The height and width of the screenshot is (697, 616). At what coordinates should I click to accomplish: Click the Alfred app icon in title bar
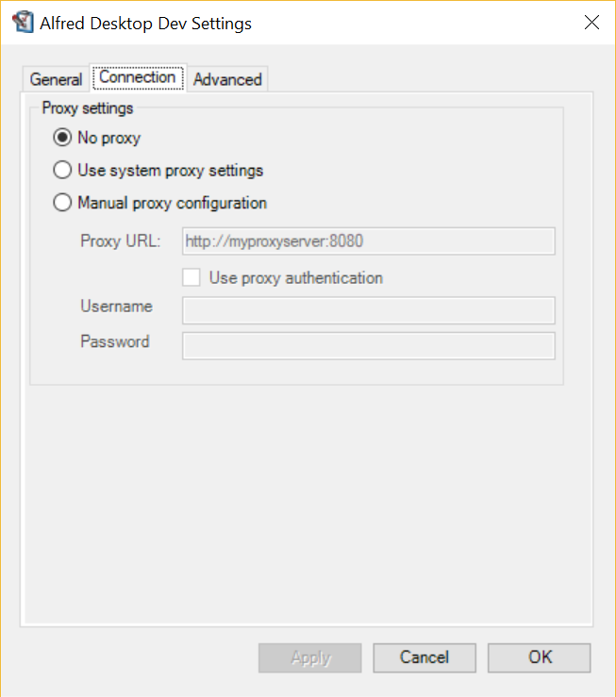(x=21, y=23)
